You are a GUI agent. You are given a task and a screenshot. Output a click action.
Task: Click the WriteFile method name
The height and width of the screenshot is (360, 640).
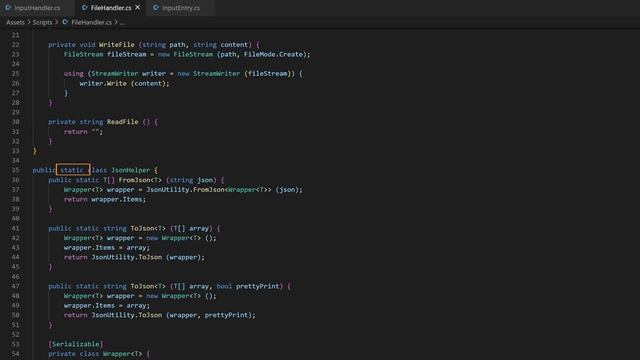click(x=116, y=44)
